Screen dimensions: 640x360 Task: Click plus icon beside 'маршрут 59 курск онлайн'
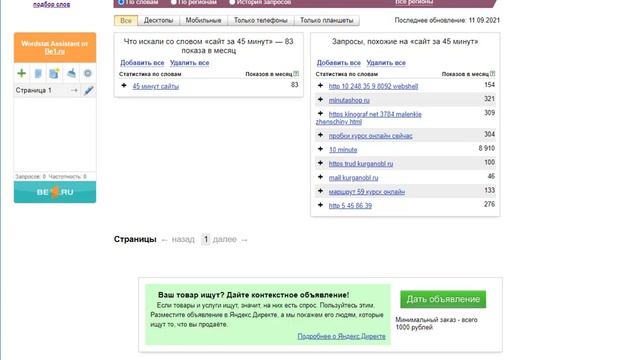320,191
